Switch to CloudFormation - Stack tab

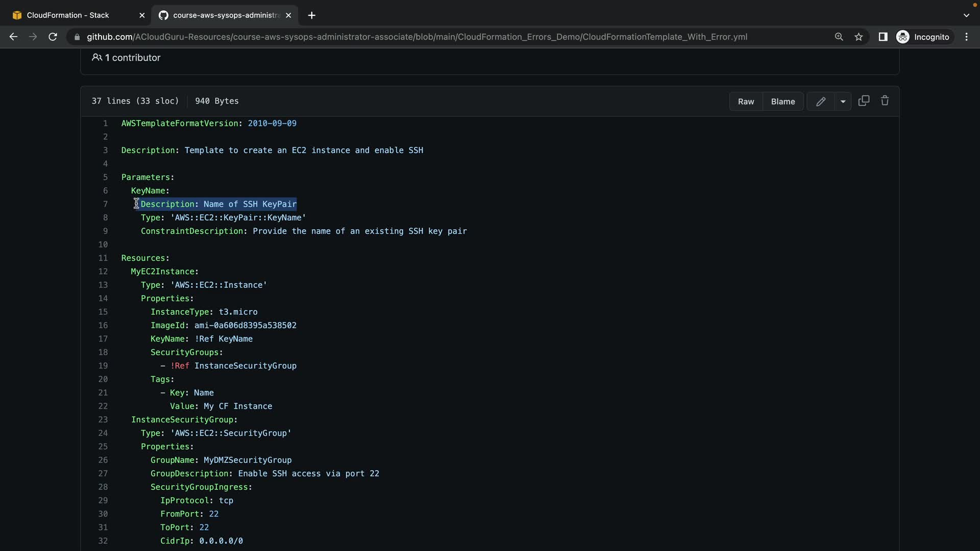[x=68, y=15]
